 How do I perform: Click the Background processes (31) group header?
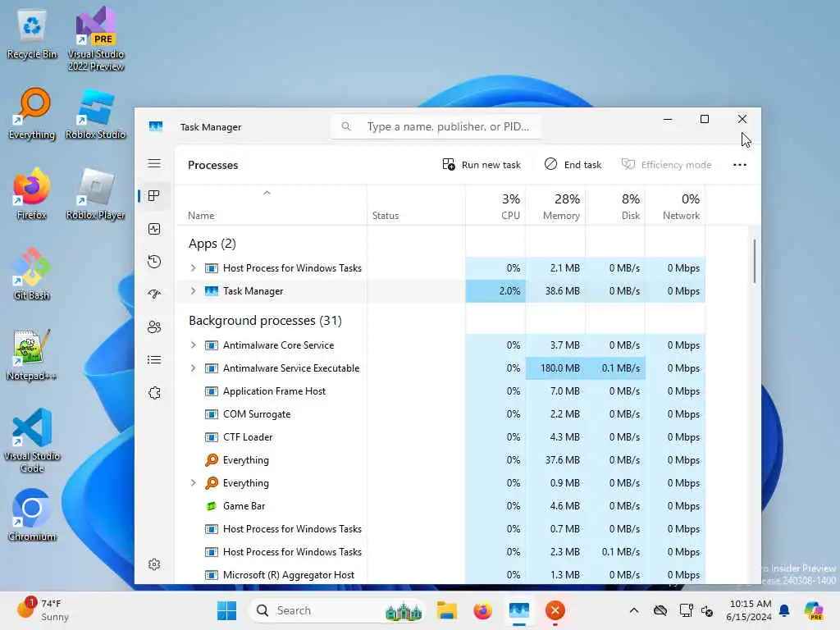click(265, 321)
